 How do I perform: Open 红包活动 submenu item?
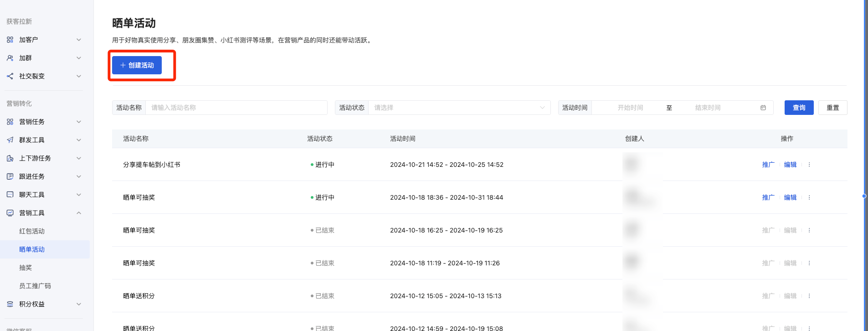[32, 231]
